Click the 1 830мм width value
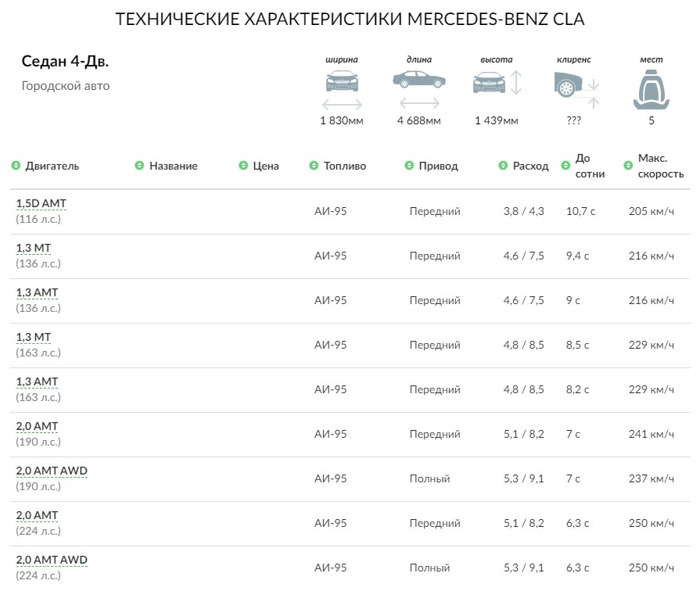Viewport: 700px width, 591px height. [342, 120]
